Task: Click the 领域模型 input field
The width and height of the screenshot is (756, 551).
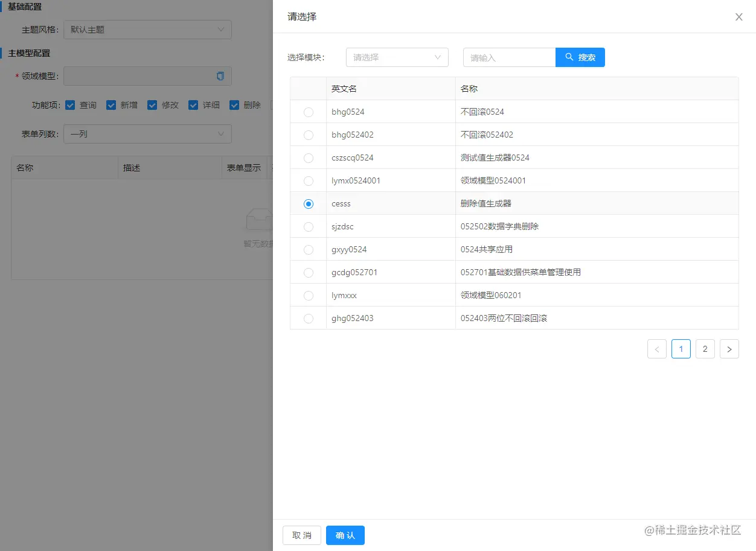Action: (x=147, y=76)
